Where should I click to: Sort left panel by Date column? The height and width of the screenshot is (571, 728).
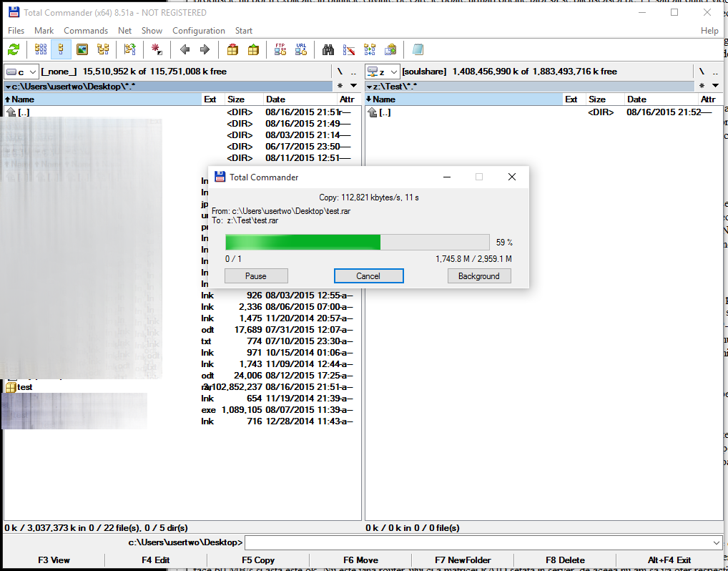pyautogui.click(x=300, y=99)
